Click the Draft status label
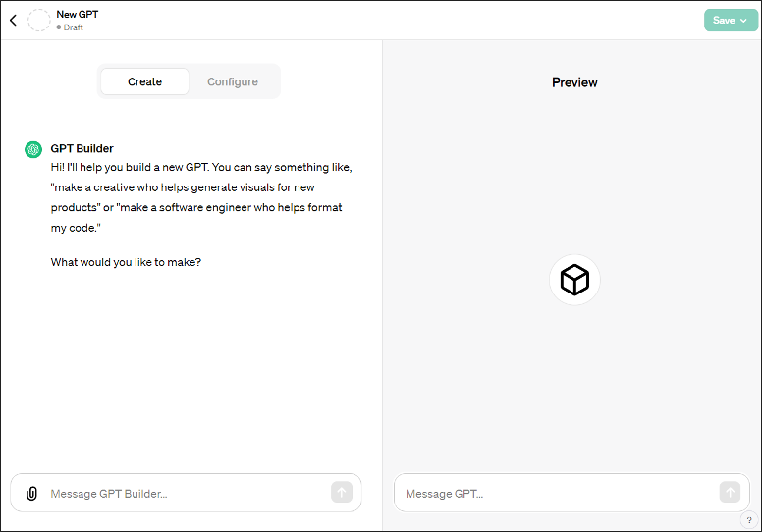Image resolution: width=762 pixels, height=532 pixels. [x=73, y=27]
